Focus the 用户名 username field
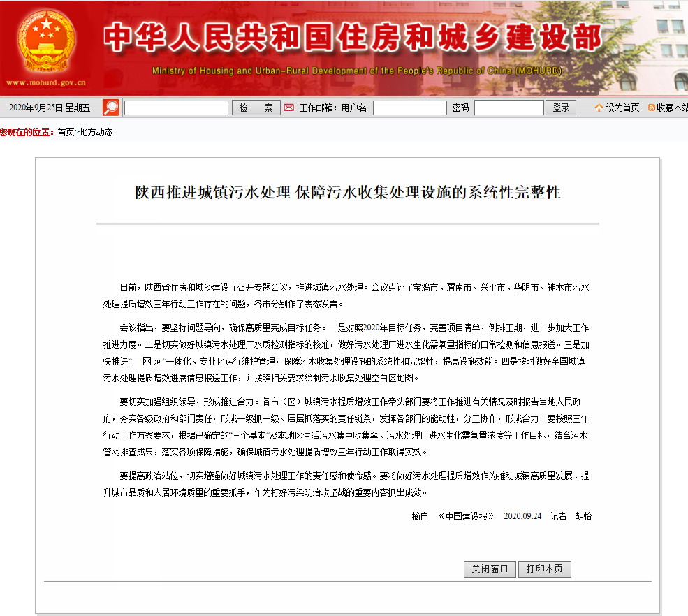The image size is (688, 616). pos(410,108)
